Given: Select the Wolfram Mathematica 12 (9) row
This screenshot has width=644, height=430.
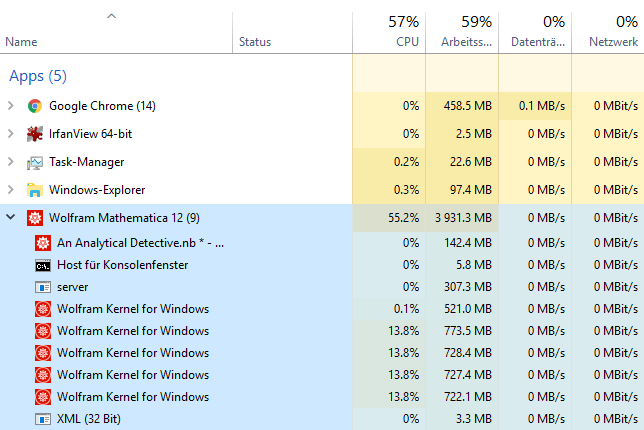Looking at the screenshot, I should [322, 218].
